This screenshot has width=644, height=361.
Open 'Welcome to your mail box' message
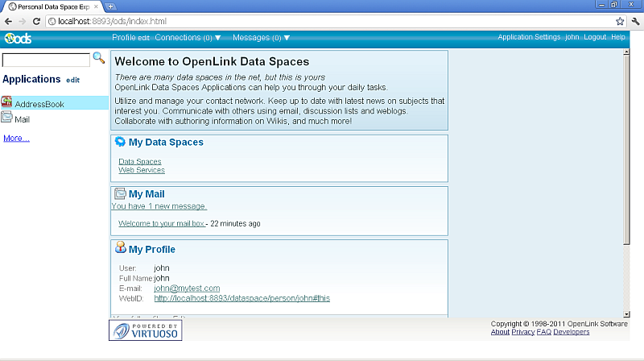coord(162,223)
